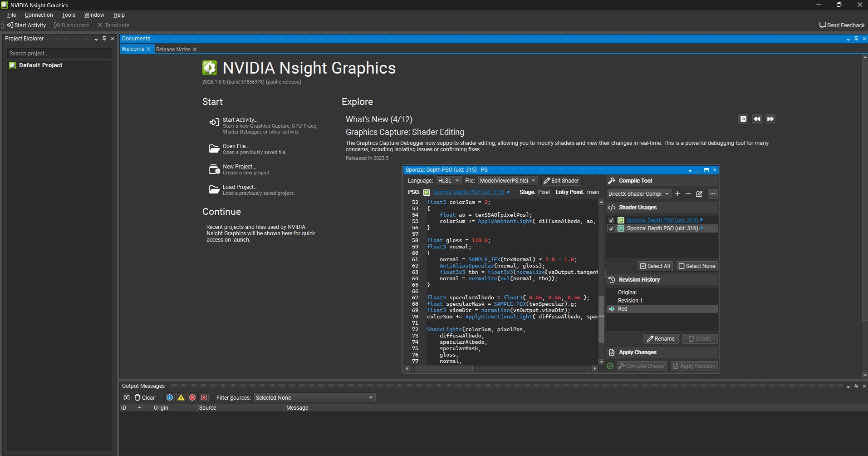Sort output by the Origin column
Screen dimensions: 868x456
(x=175, y=408)
